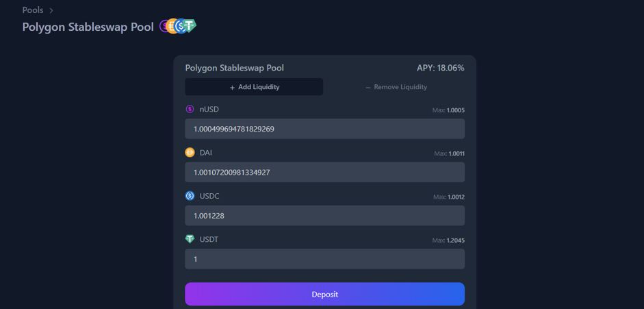Click the USDT icon beside the page title
This screenshot has height=309, width=644.
click(x=190, y=26)
